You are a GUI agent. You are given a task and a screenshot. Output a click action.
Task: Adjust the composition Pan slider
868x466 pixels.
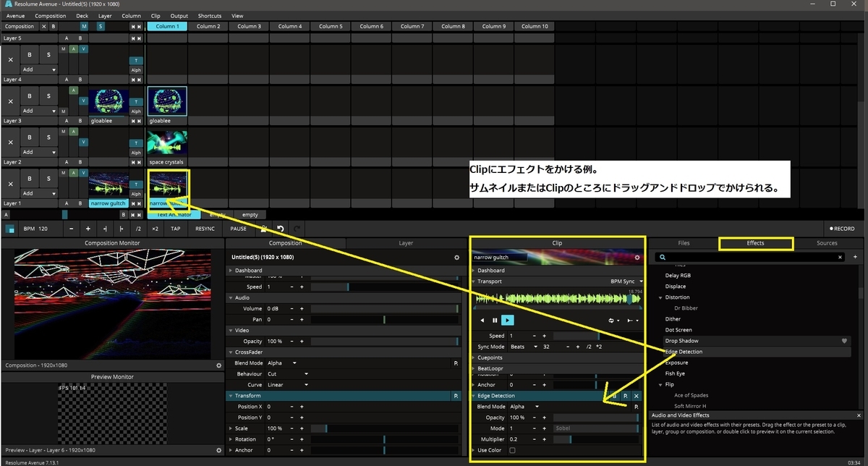tap(385, 319)
